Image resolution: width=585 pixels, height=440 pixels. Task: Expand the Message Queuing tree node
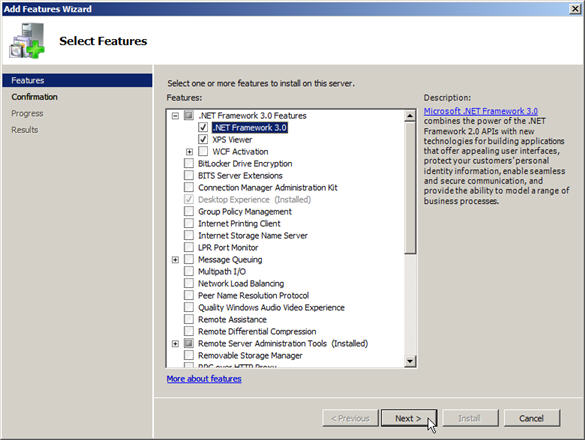175,259
